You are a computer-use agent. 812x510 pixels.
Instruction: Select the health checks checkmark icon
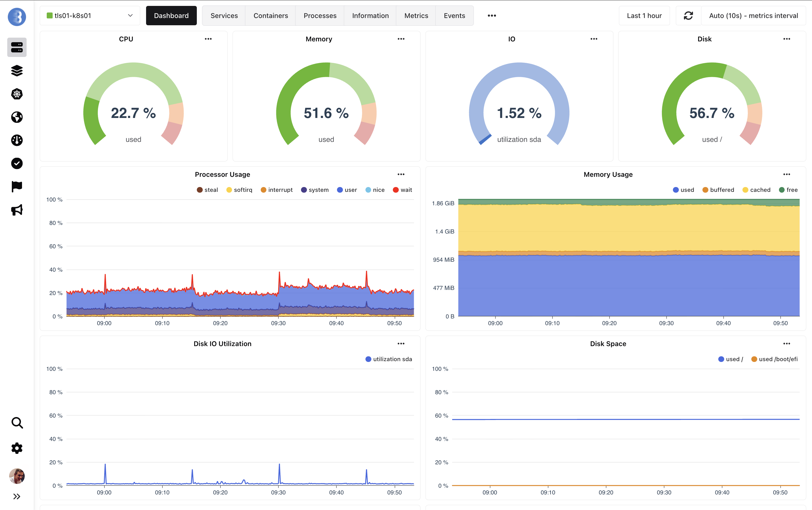[17, 164]
